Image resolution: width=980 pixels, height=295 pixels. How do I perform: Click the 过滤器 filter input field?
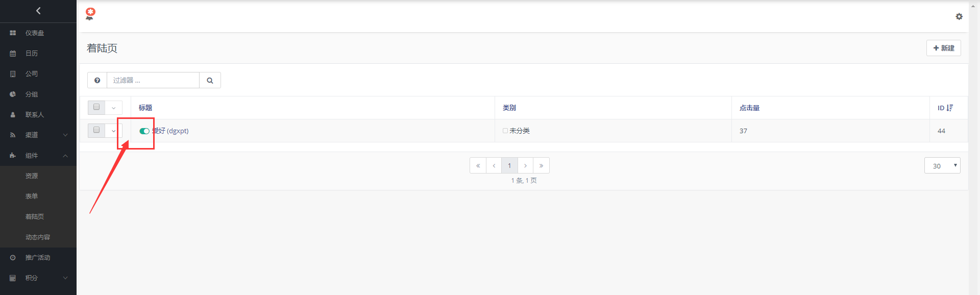pos(153,80)
